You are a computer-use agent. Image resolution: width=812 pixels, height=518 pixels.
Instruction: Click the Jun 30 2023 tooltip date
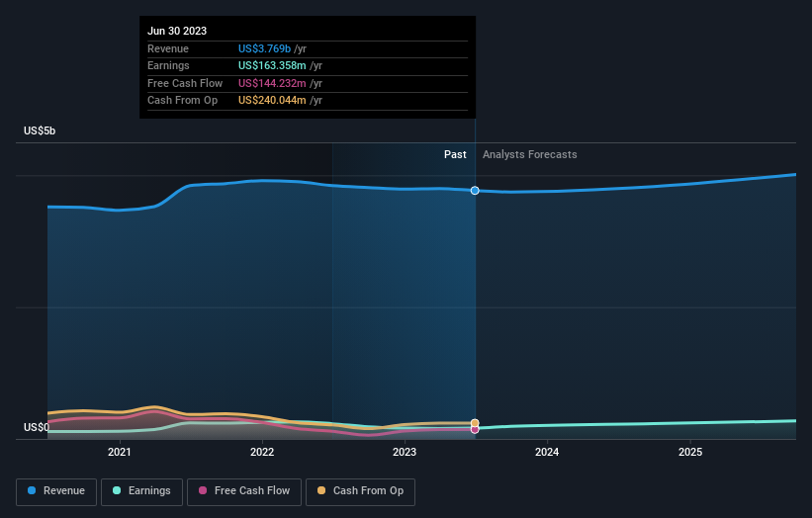coord(177,31)
